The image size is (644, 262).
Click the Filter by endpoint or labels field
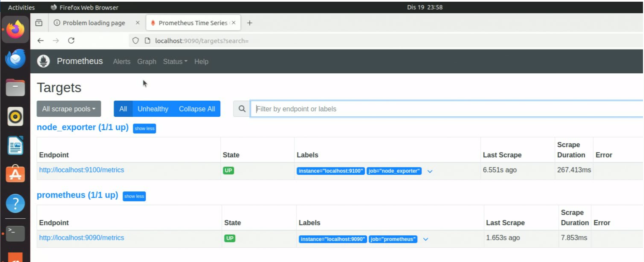click(447, 109)
